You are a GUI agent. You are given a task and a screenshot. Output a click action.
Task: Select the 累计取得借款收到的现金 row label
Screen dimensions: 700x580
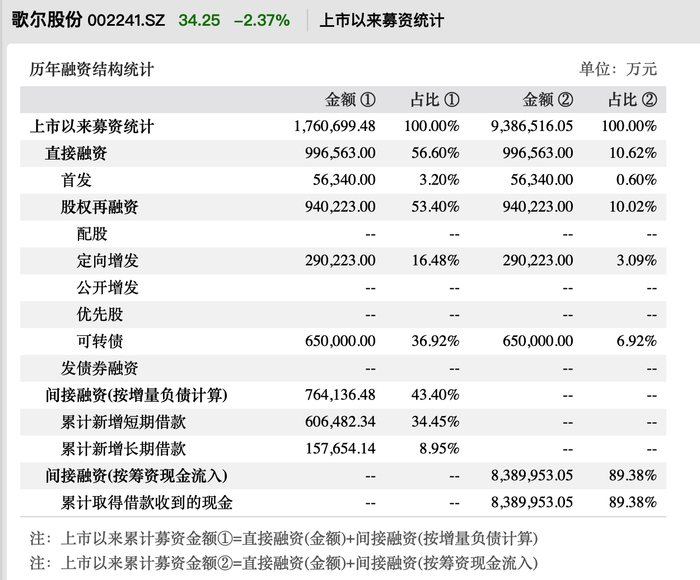147,502
